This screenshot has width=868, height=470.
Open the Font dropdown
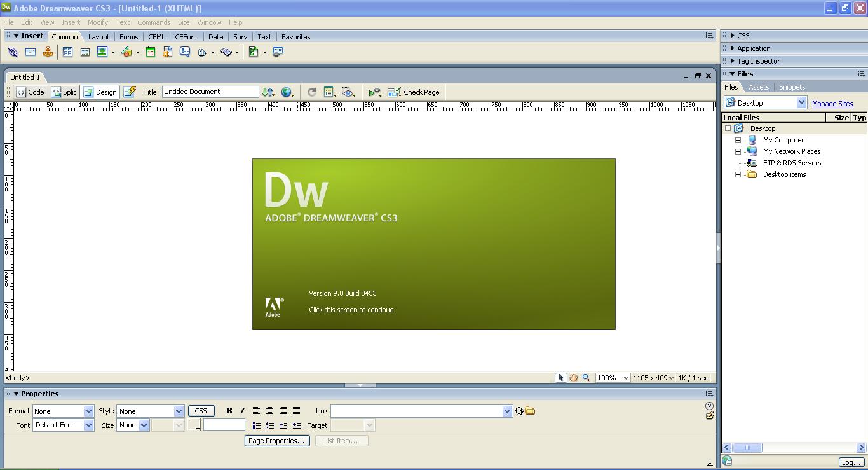tap(63, 425)
